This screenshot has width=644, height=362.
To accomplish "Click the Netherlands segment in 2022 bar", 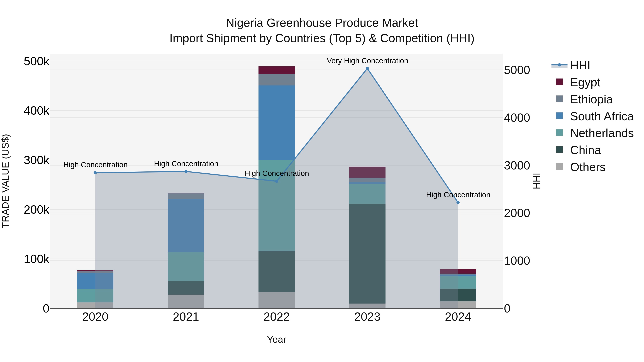I will [277, 206].
